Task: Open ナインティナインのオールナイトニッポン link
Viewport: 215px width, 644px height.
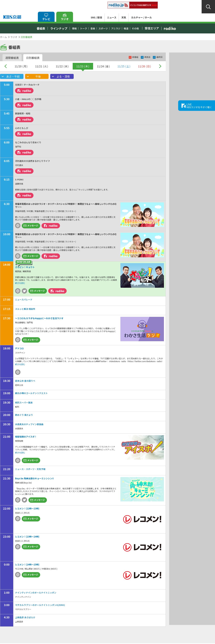Action: click(x=35, y=593)
